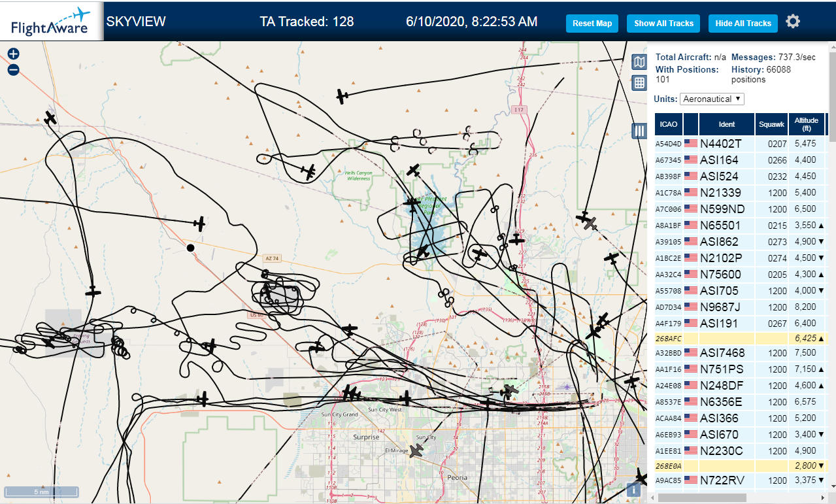Click the US flag in ASI862 row

(691, 242)
